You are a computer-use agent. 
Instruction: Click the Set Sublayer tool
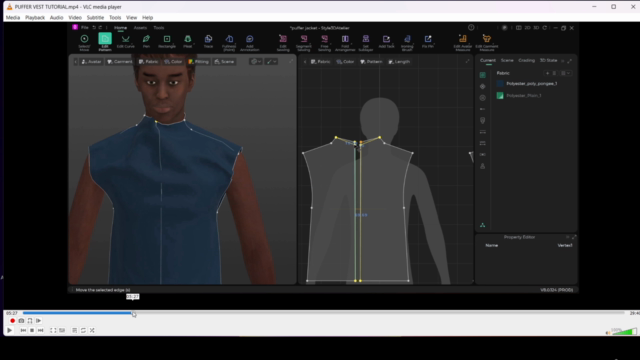366,42
